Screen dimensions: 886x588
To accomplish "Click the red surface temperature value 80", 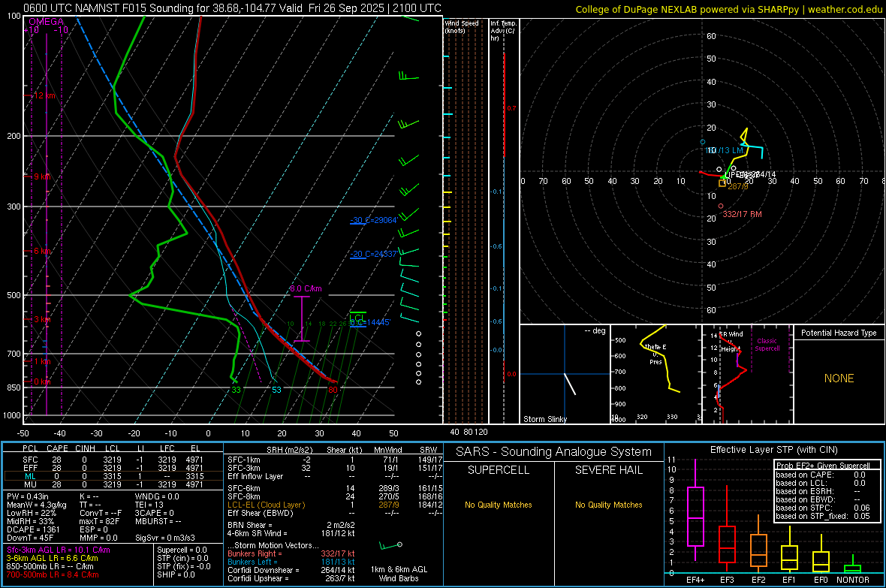I will [333, 390].
